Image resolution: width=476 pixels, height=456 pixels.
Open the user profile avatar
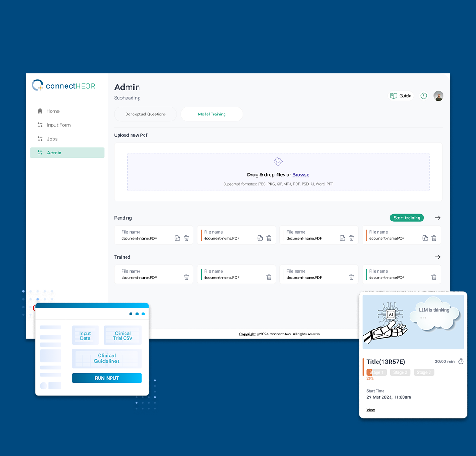click(x=438, y=96)
